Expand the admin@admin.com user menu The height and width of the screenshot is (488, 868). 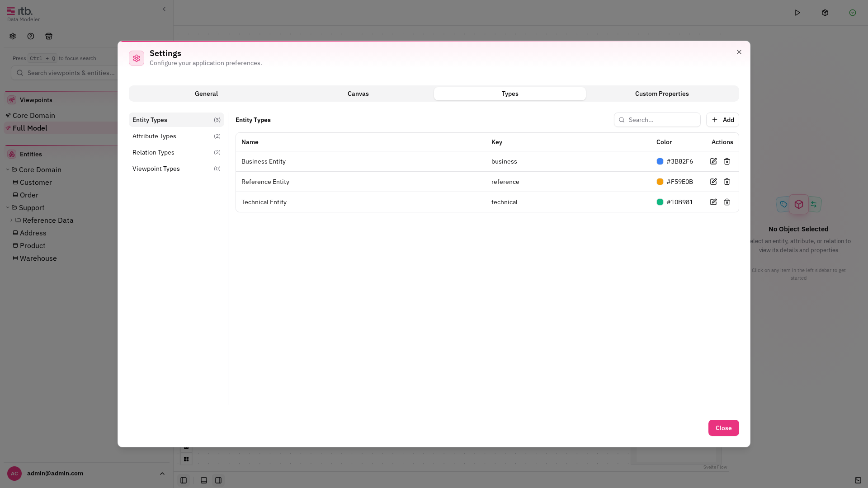pos(86,474)
